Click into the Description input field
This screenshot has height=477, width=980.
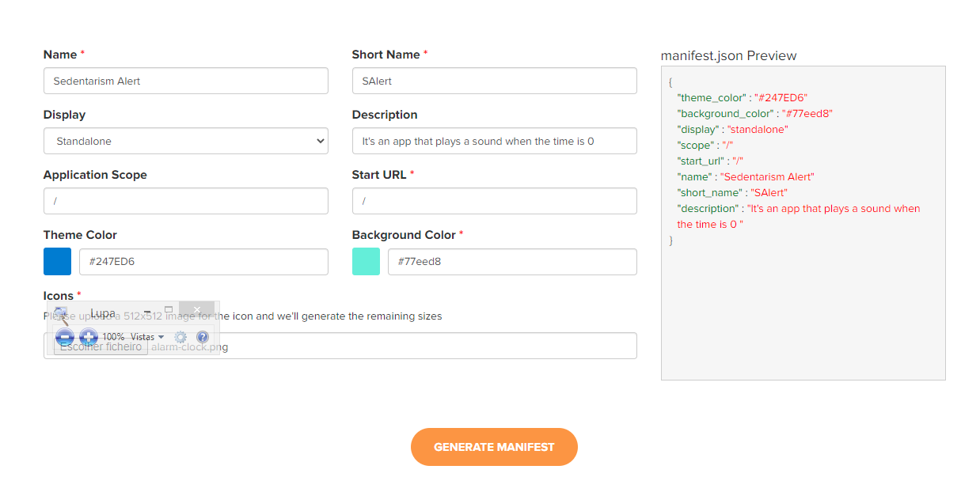(495, 141)
